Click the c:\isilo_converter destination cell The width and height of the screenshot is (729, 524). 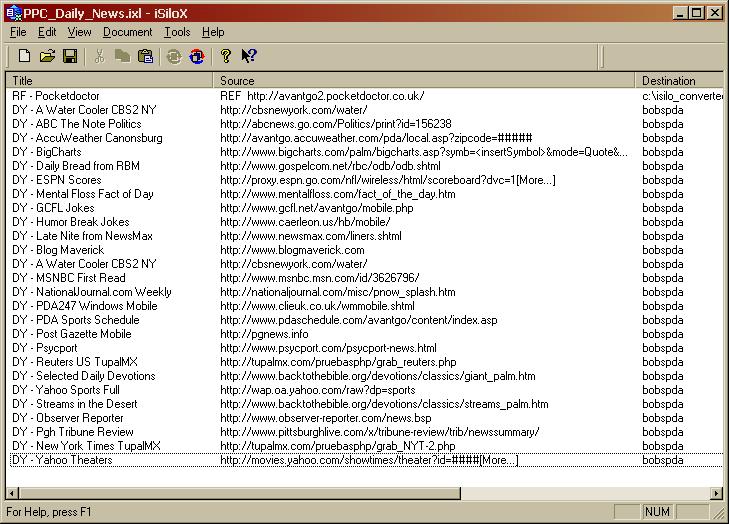683,96
